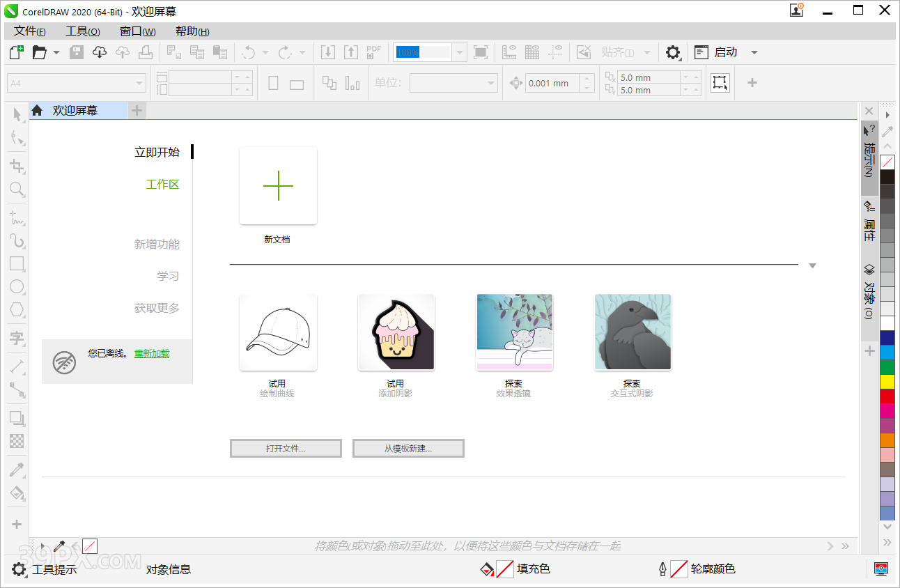
Task: Toggle the current page border frame icon
Action: coord(720,83)
